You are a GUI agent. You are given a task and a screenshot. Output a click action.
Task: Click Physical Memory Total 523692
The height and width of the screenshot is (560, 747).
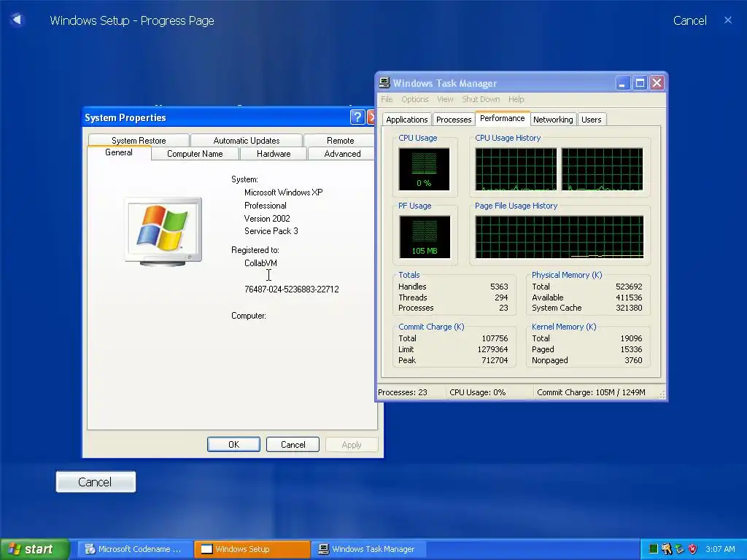629,287
